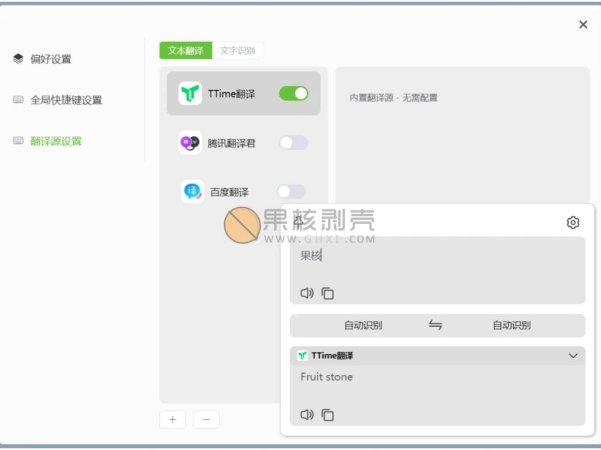Enable the 百度翻译 switch
Screen dimensions: 601x450
point(291,191)
